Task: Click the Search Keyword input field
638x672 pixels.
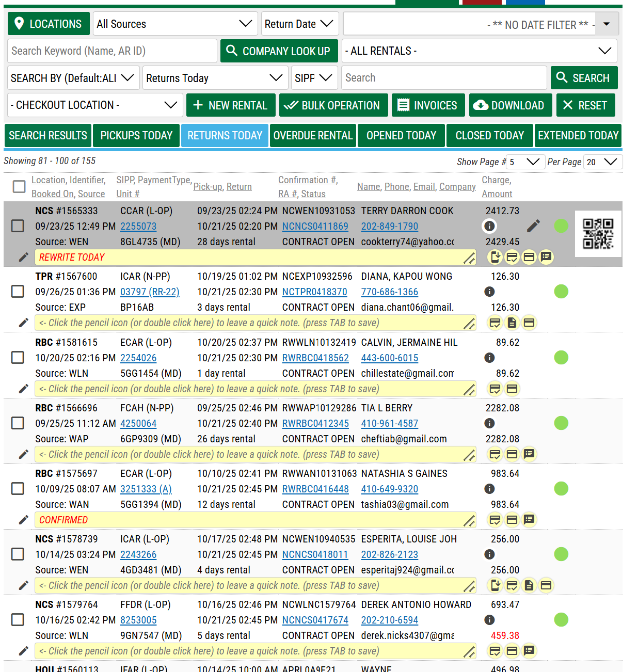Action: [112, 51]
